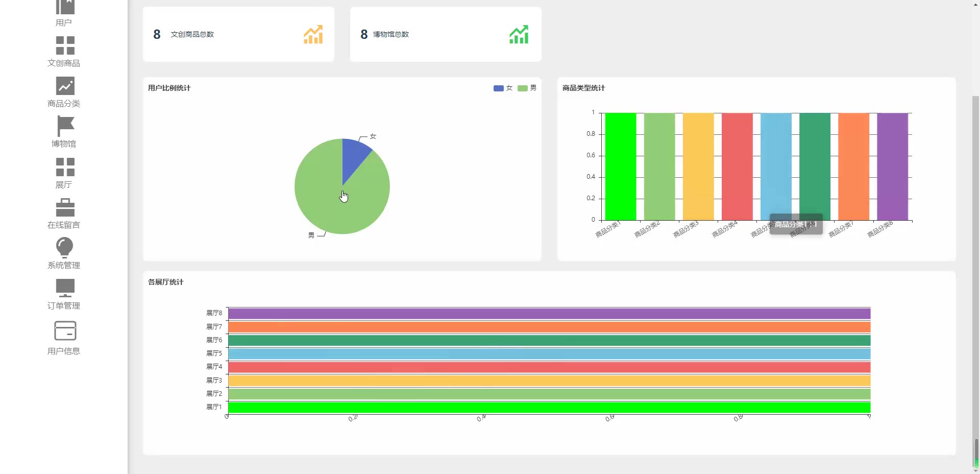Open 系统管理 lightbulb icon

65,248
